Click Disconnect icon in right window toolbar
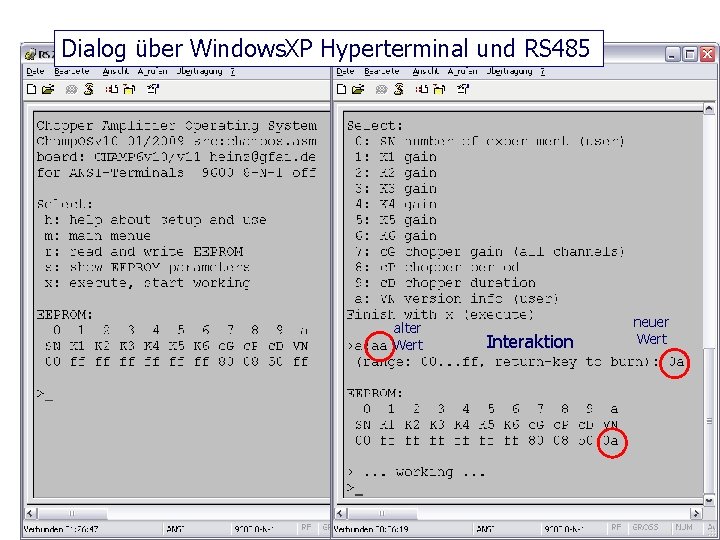 tap(399, 89)
